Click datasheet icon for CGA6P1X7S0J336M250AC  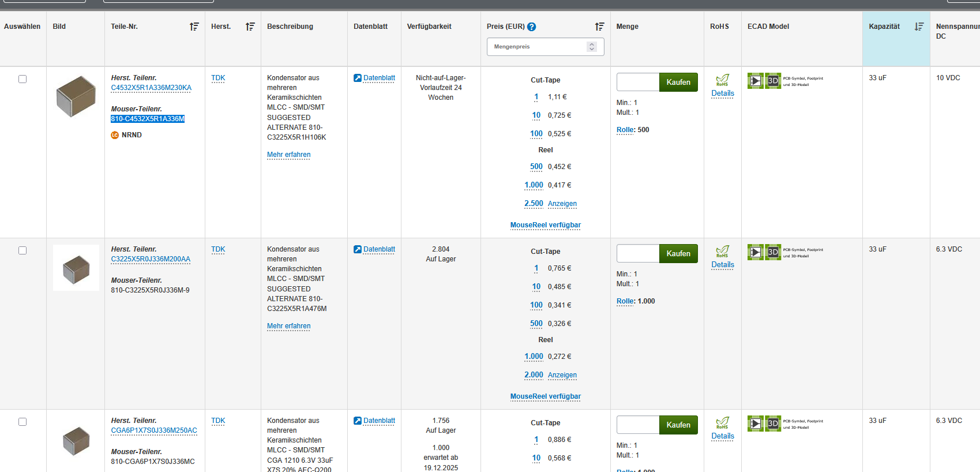pos(358,421)
